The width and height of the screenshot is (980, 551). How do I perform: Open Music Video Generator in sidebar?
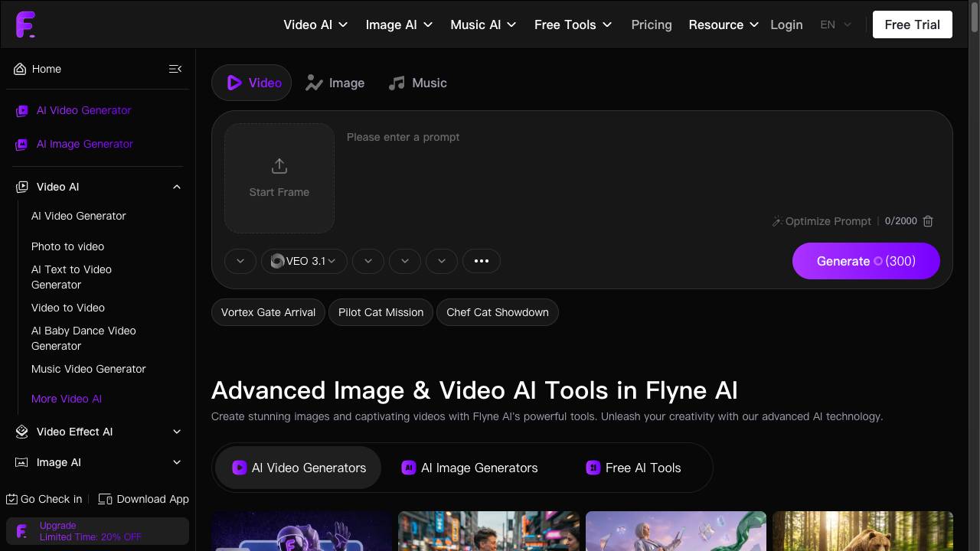tap(89, 369)
